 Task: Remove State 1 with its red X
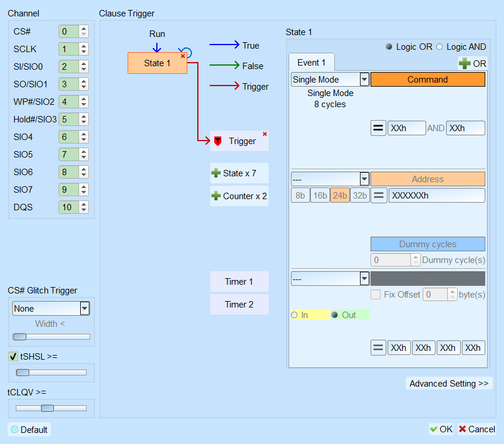183,56
